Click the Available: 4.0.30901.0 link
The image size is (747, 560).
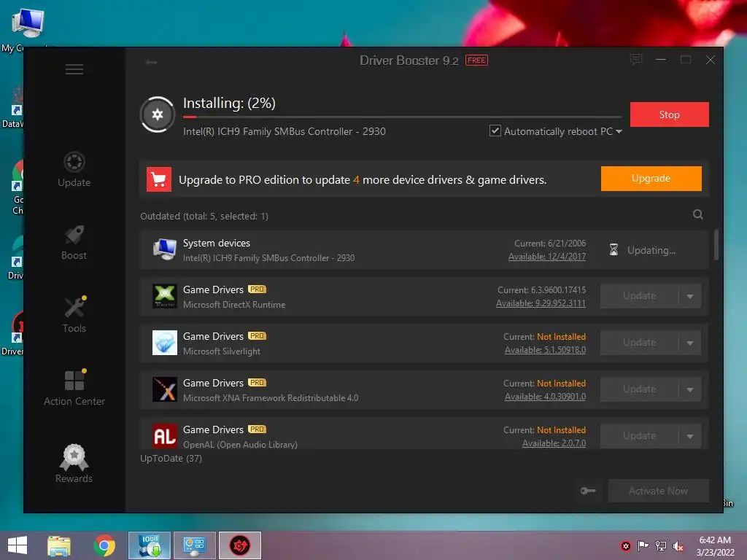click(x=545, y=397)
